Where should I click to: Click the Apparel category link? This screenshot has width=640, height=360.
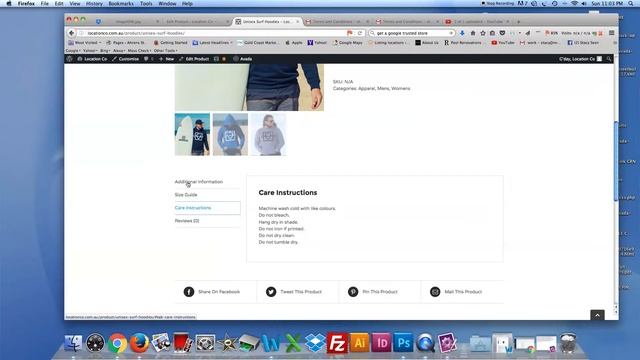click(x=367, y=89)
